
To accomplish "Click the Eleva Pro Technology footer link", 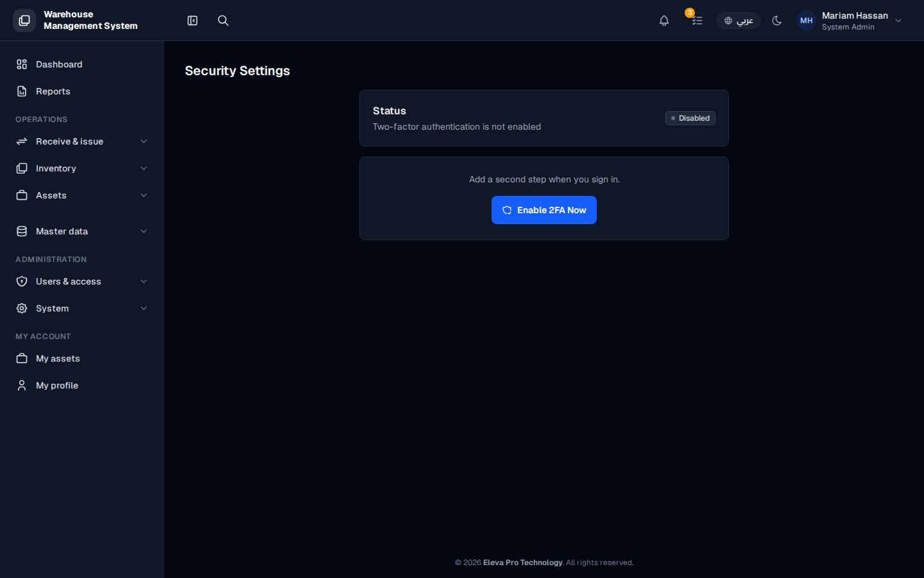I will pyautogui.click(x=522, y=563).
